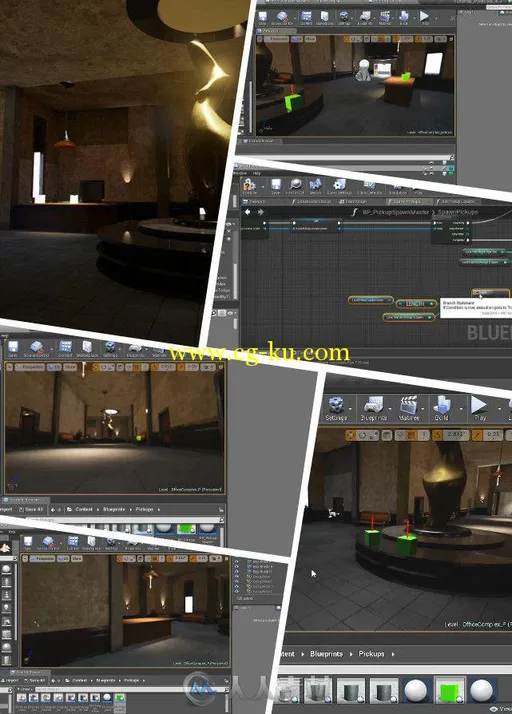
Task: Click Save icon in bottom-left editor toolbar
Action: coord(28,542)
